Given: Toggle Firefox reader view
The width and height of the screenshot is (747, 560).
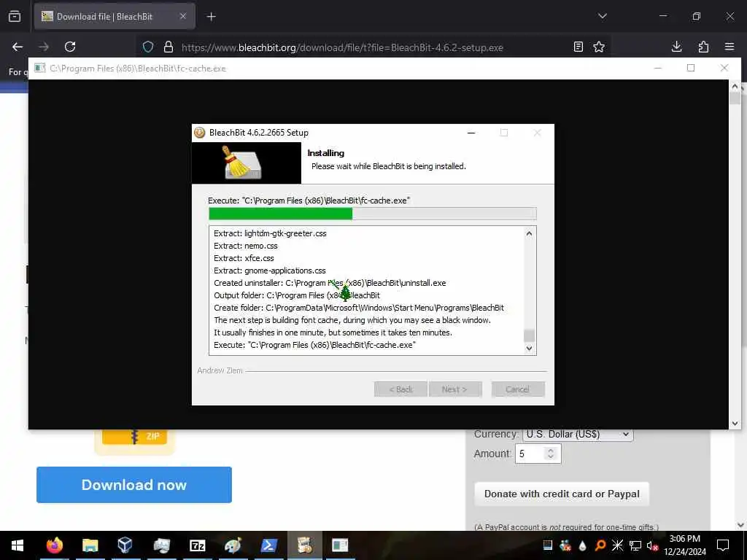Looking at the screenshot, I should (578, 47).
